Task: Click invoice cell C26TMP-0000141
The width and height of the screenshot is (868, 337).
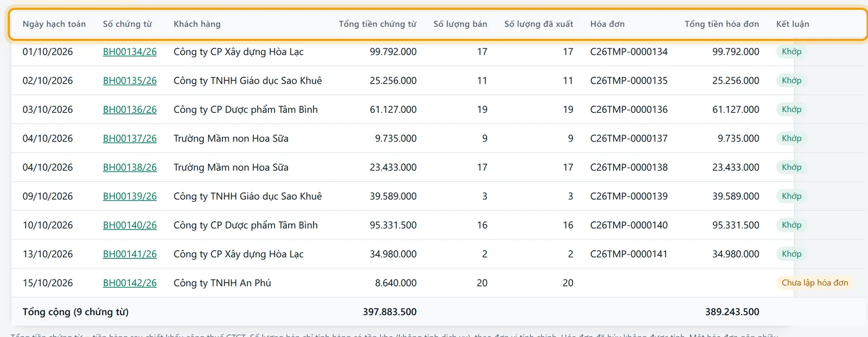Action: point(629,254)
